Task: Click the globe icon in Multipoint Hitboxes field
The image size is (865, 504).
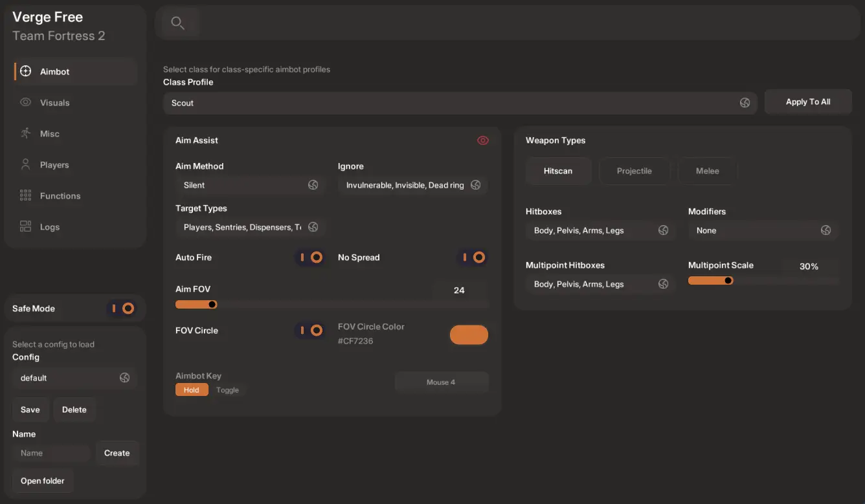Action: pos(664,284)
